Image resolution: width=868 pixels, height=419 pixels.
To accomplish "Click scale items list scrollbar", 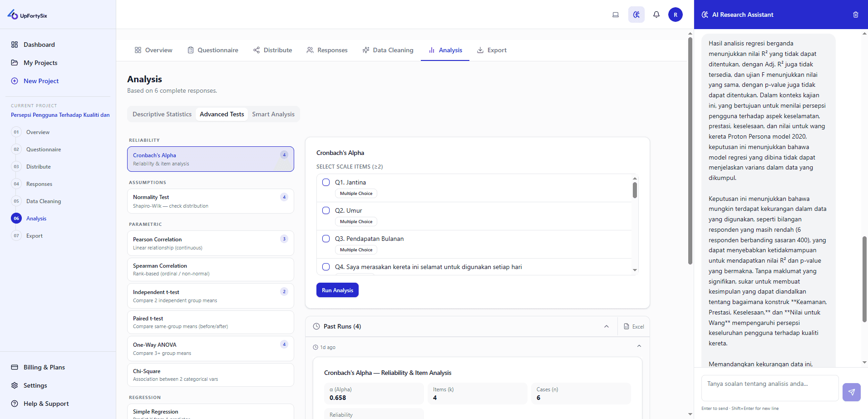I will click(635, 190).
